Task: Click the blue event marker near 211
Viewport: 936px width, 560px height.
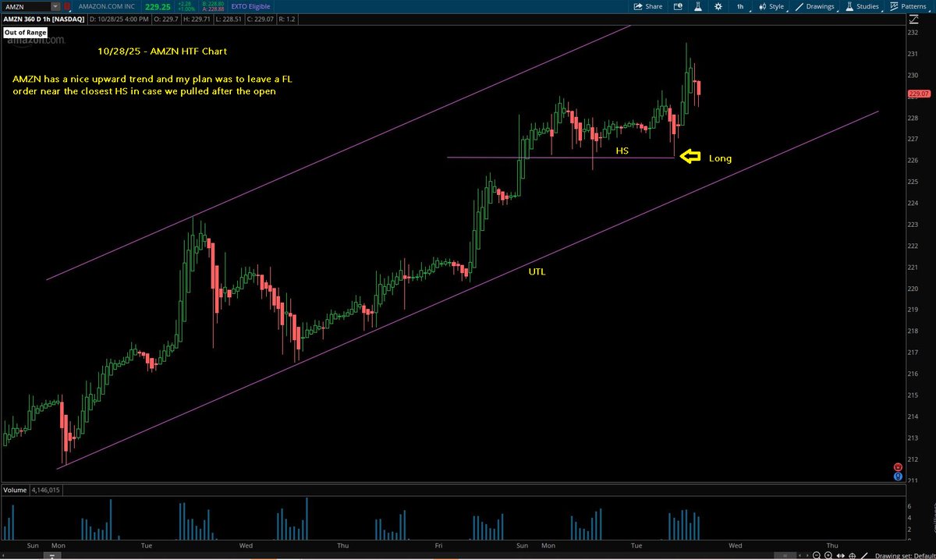Action: tap(898, 476)
